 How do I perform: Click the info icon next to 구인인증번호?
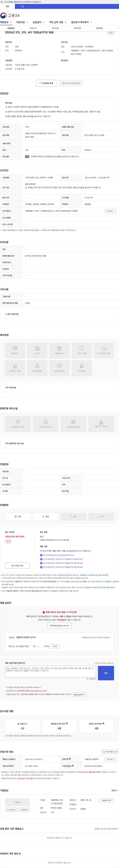[x=73, y=766]
